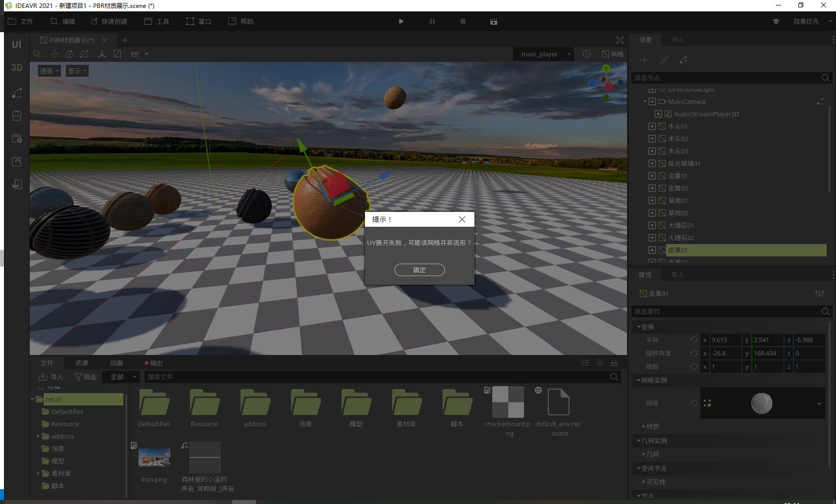Toggle visibility checkbox of 草地01

(652, 201)
